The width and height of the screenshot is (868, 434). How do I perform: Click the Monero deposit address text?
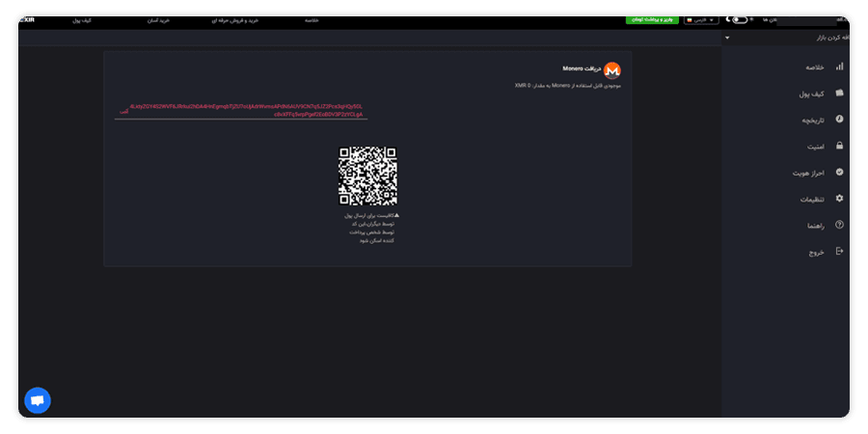tap(246, 110)
